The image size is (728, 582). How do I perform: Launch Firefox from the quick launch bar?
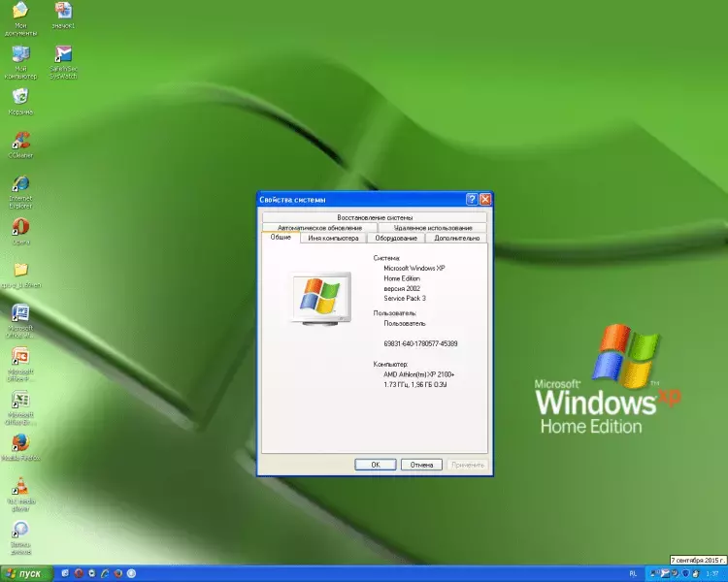coord(117,573)
